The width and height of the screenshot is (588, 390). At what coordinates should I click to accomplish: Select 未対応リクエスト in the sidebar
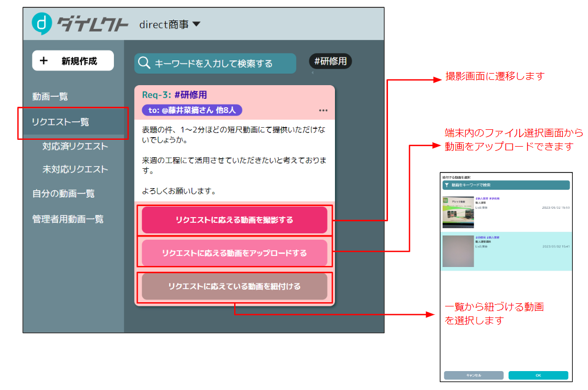75,169
